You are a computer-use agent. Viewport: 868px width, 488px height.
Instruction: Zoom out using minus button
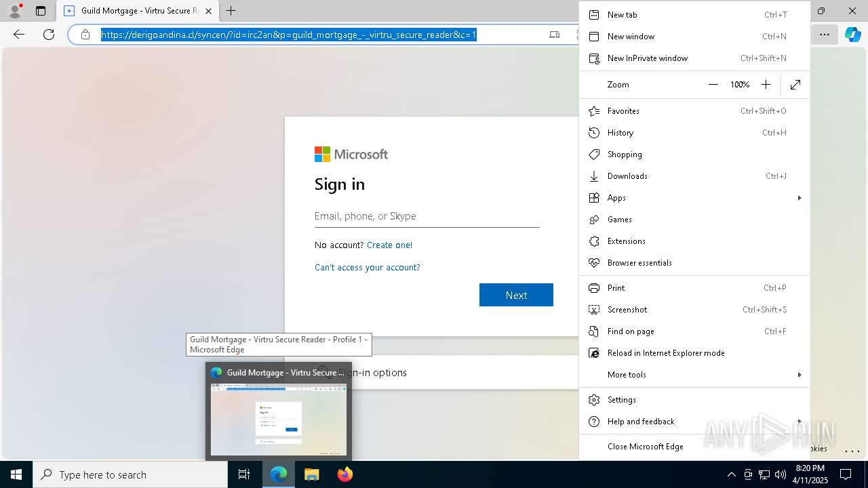pyautogui.click(x=713, y=85)
